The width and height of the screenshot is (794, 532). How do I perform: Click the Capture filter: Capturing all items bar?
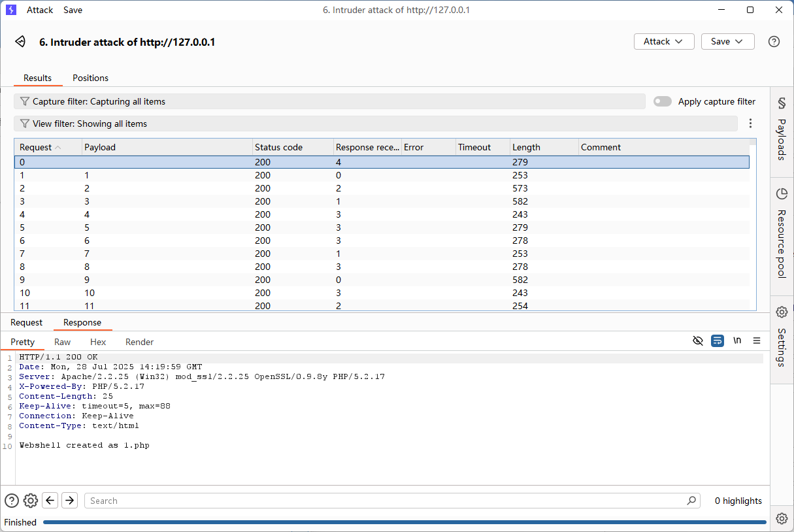(329, 101)
